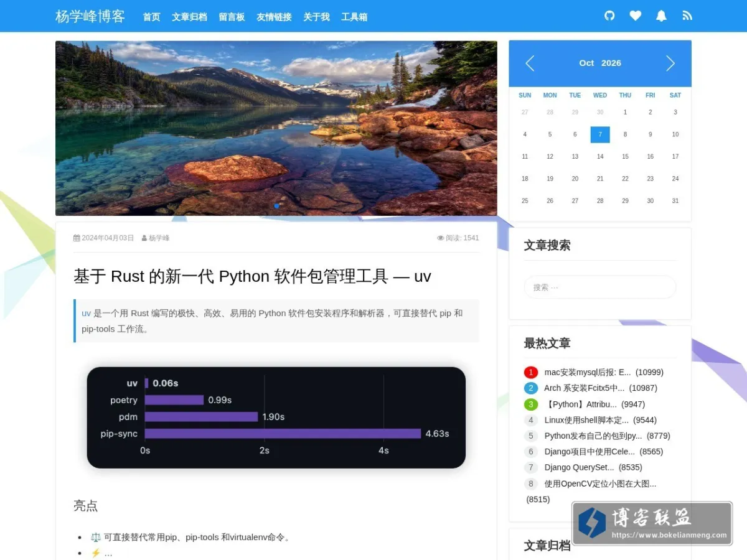
Task: Click the lake landscape banner image
Action: 276,128
